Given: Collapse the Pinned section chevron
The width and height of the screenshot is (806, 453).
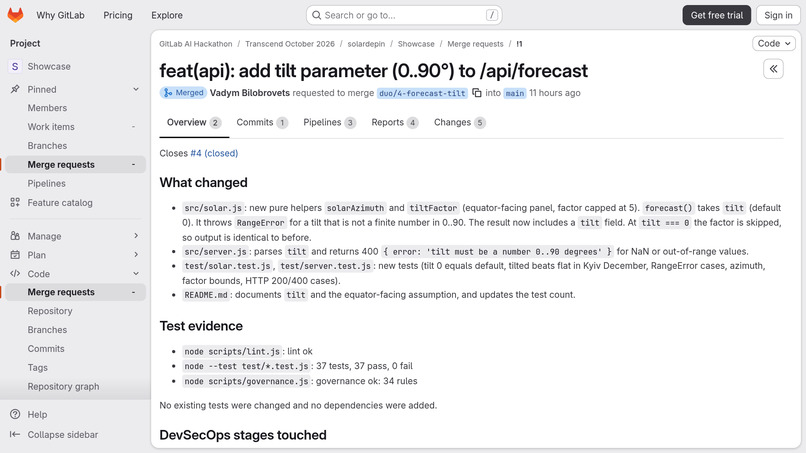Looking at the screenshot, I should click(136, 89).
